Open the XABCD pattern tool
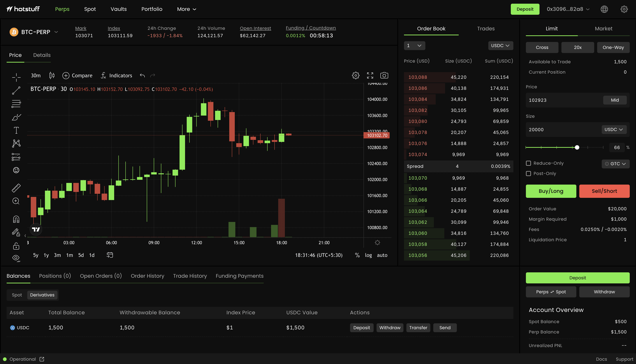 pos(16,143)
